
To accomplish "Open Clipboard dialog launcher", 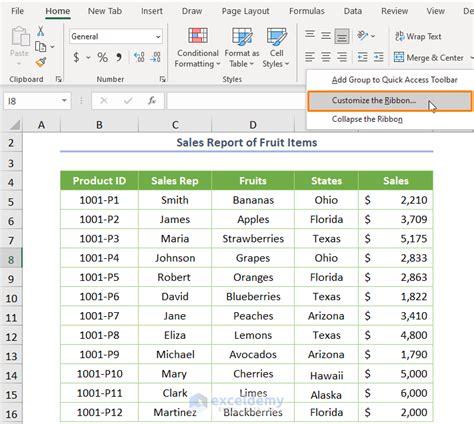I will (x=59, y=79).
